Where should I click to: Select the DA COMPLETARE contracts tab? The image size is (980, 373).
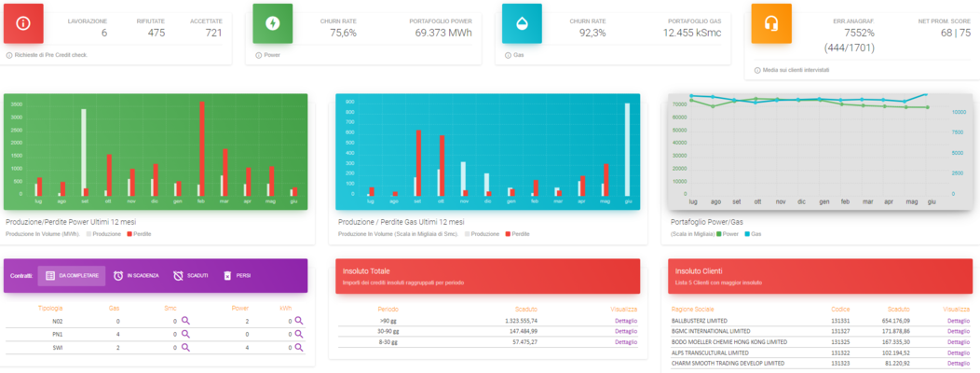(72, 275)
